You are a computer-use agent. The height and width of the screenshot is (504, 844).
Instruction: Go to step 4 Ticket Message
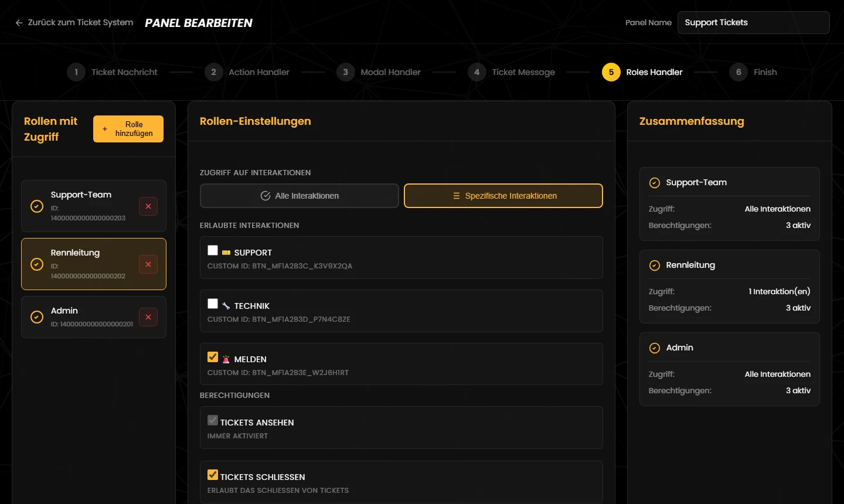tap(512, 72)
